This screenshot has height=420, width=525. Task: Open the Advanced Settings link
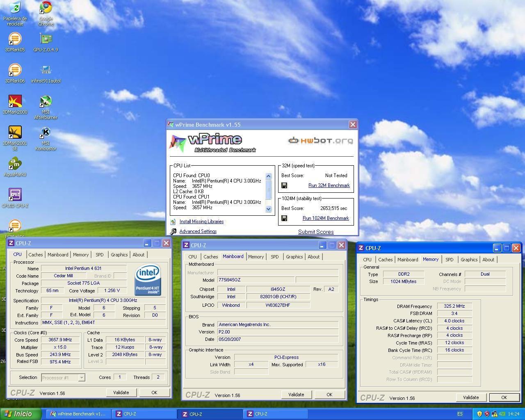[198, 231]
